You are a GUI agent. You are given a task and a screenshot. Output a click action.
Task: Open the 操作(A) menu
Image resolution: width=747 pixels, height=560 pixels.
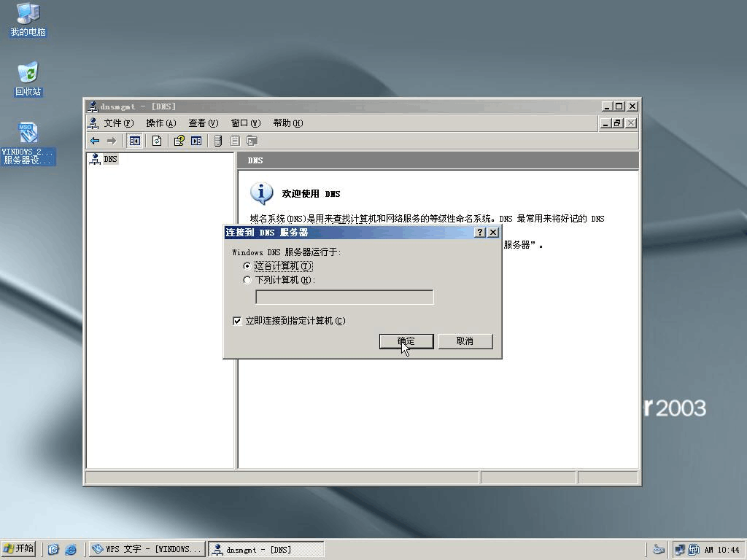pyautogui.click(x=160, y=123)
